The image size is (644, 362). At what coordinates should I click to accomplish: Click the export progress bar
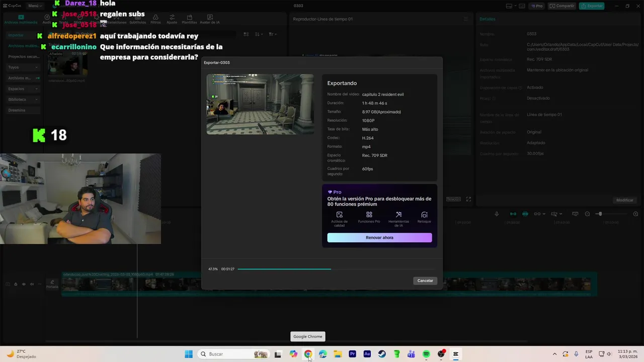click(x=336, y=269)
